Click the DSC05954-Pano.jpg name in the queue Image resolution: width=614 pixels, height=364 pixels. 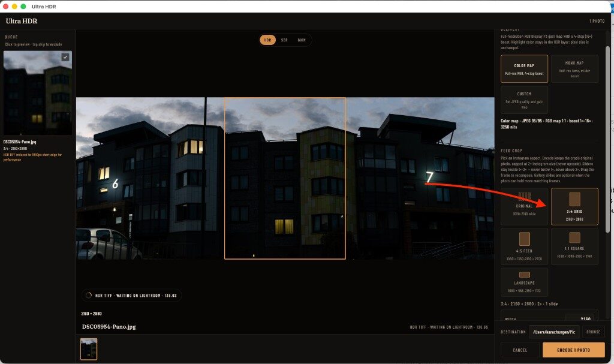pyautogui.click(x=20, y=142)
